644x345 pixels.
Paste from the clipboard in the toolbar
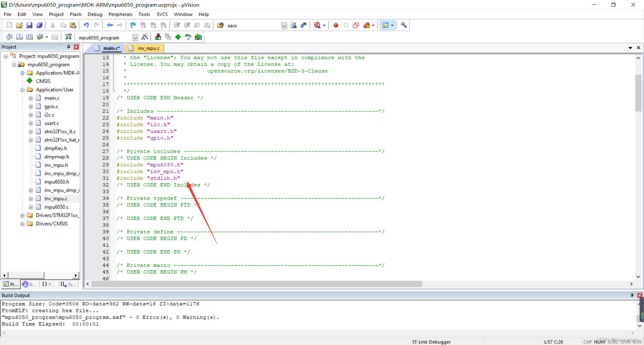pyautogui.click(x=73, y=25)
